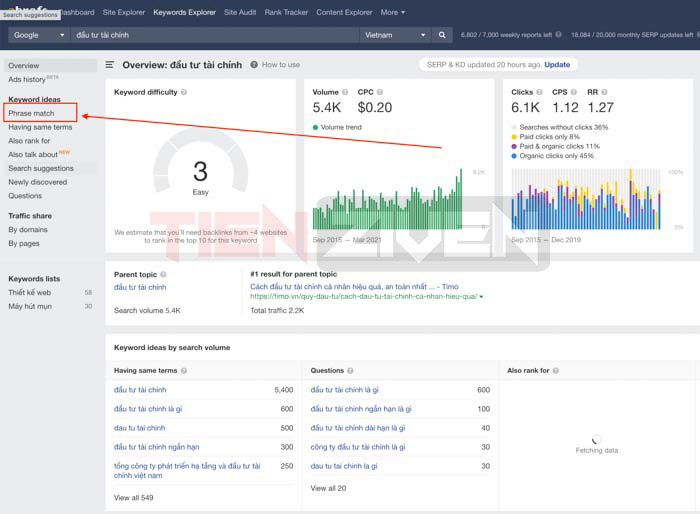
Task: Expand the URL dropdown arrow after timo.vn link
Action: 481,297
